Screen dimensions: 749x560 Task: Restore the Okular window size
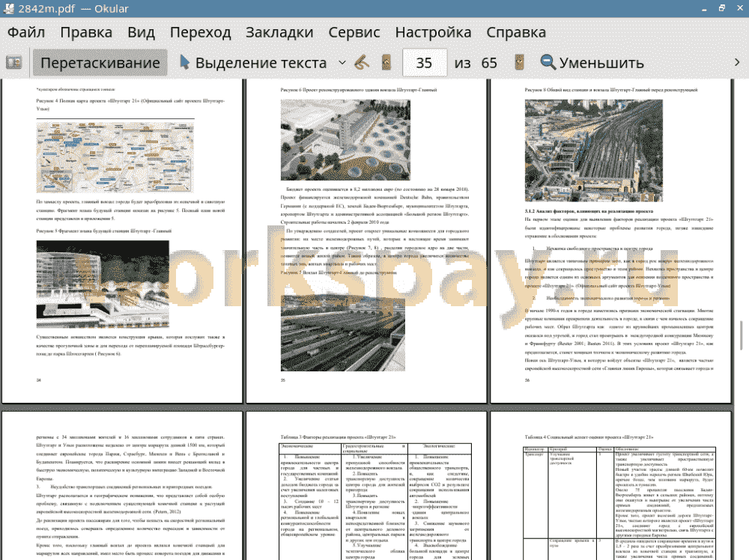tap(722, 8)
